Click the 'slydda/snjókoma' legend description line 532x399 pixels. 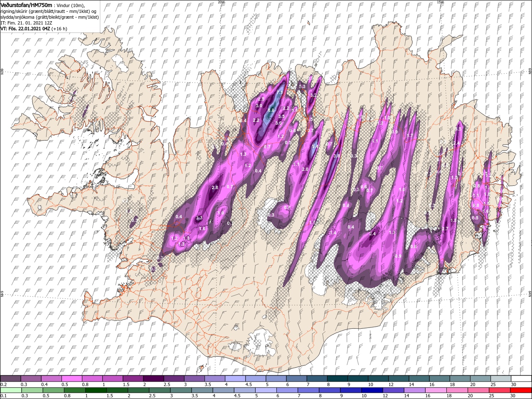click(49, 17)
